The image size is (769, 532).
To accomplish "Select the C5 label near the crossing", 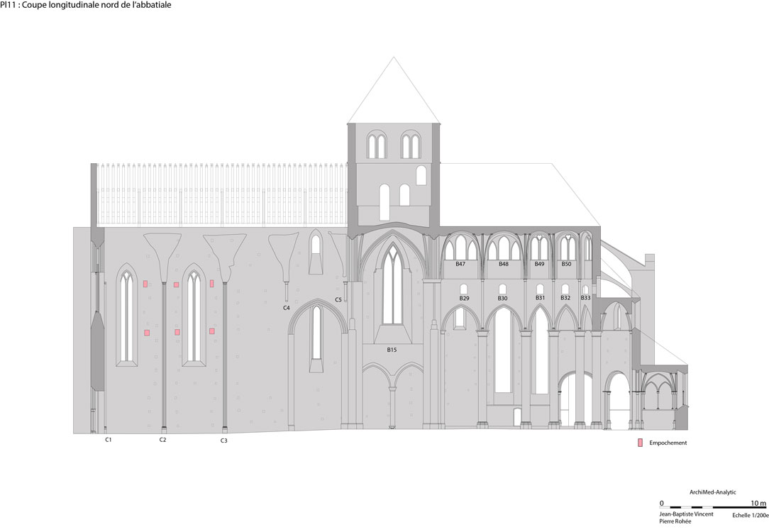I will (338, 300).
